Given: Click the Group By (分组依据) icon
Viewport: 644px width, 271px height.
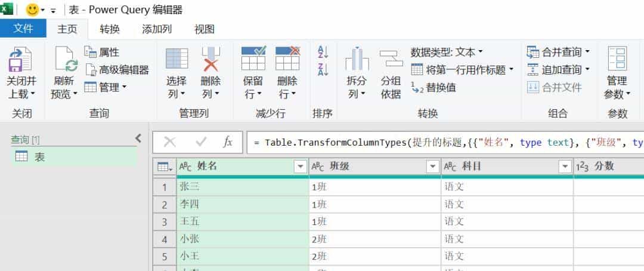Looking at the screenshot, I should click(391, 59).
